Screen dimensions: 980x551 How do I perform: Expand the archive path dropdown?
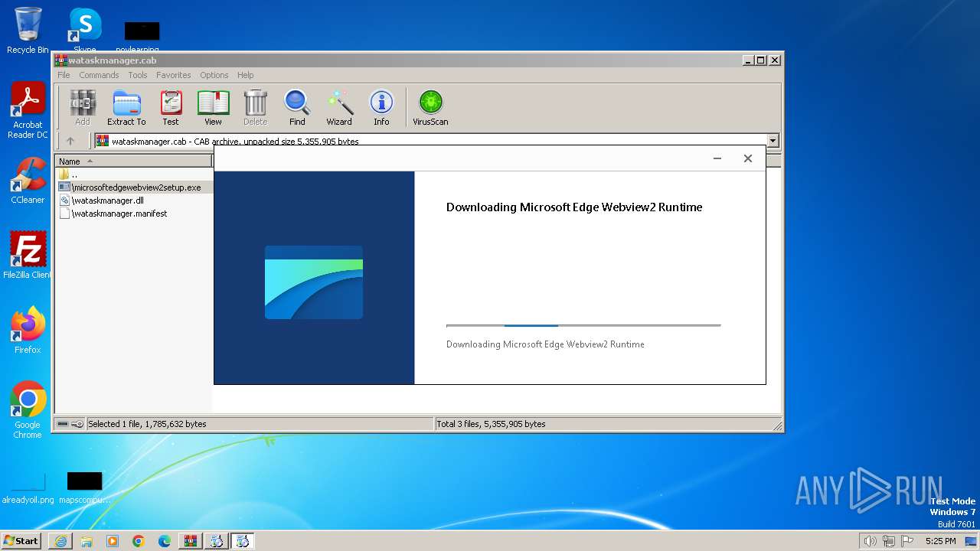click(773, 141)
